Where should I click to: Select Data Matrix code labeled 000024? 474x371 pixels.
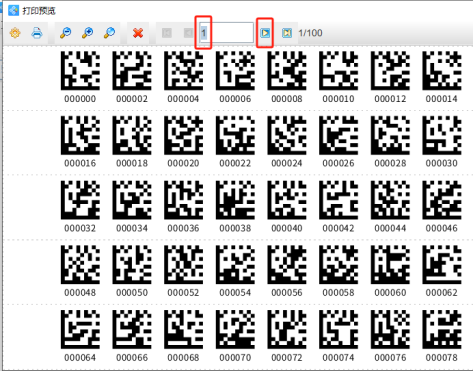click(287, 135)
